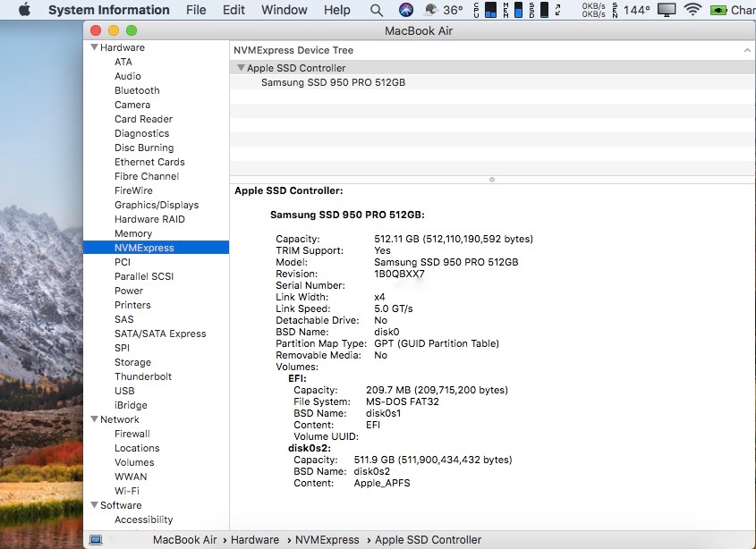Select Camera in the sidebar
The height and width of the screenshot is (549, 756).
[132, 105]
